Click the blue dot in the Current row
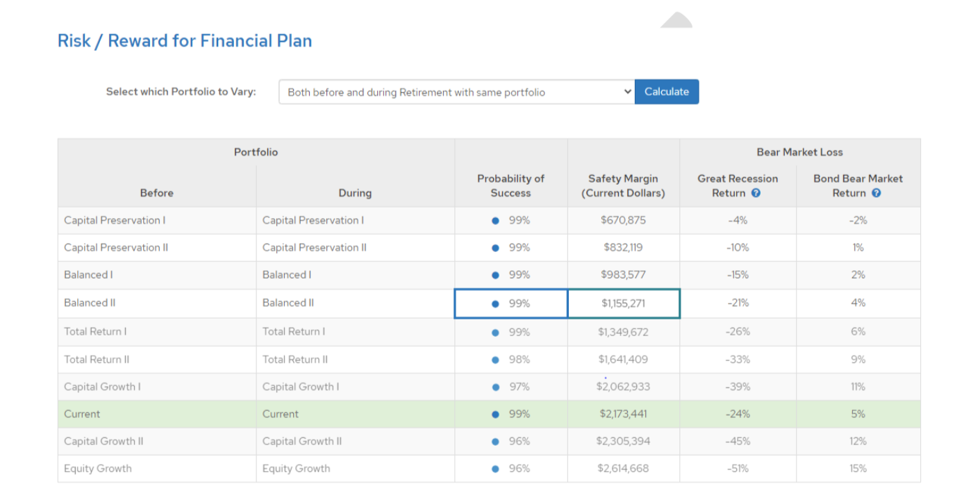 (x=495, y=415)
